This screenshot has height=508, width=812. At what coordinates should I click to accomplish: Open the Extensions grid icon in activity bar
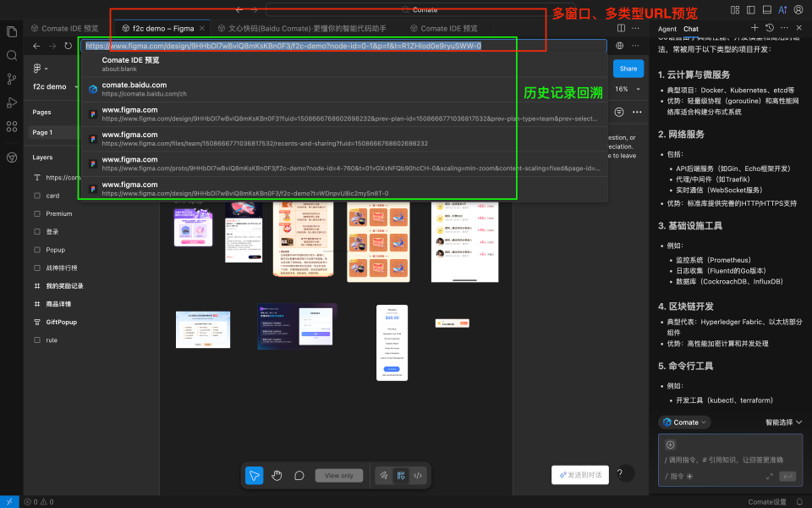pos(11,126)
